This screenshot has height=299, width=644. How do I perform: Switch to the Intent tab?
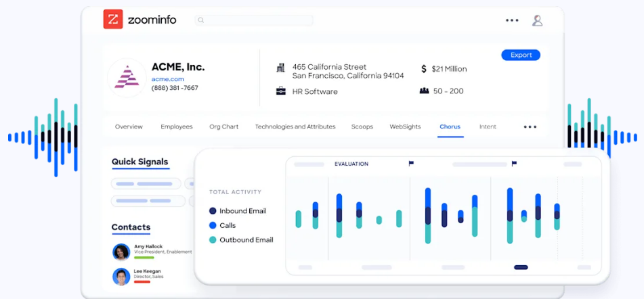(x=488, y=127)
